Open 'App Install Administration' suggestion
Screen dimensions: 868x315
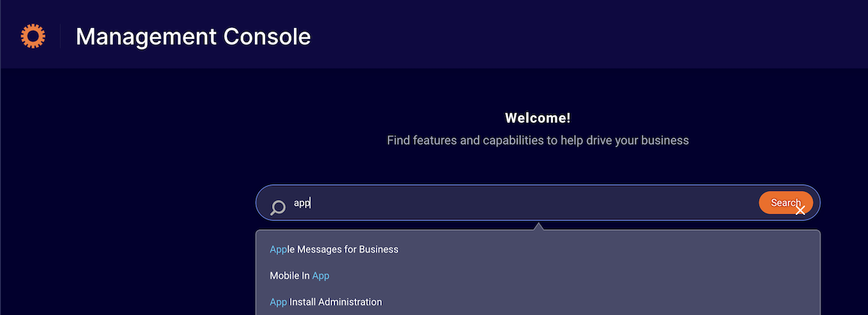pyautogui.click(x=537, y=302)
